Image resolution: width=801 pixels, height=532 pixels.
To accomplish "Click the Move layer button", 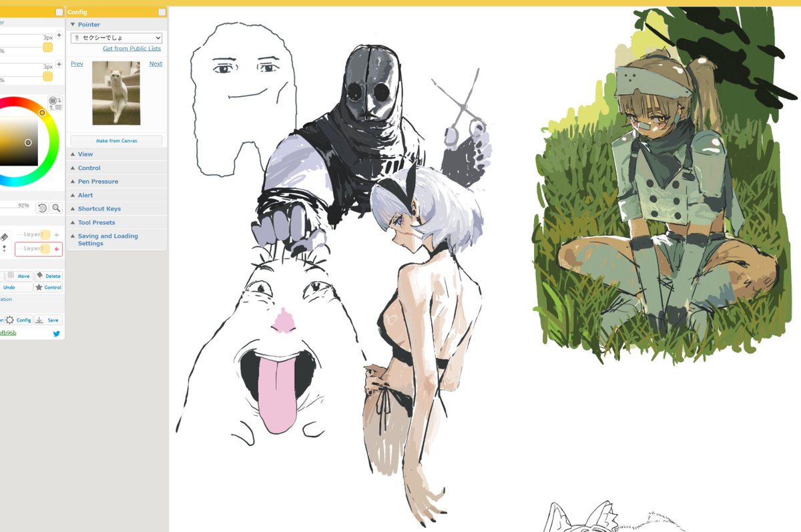I will click(19, 276).
